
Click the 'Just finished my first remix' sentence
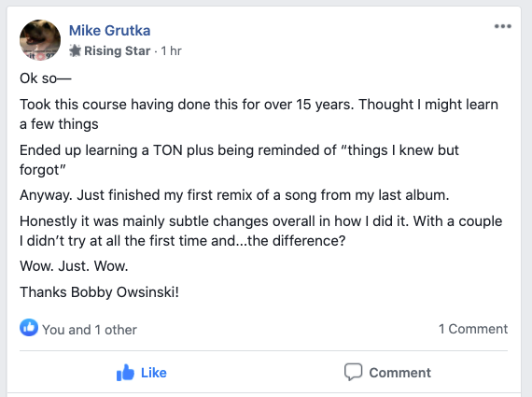[x=263, y=195]
